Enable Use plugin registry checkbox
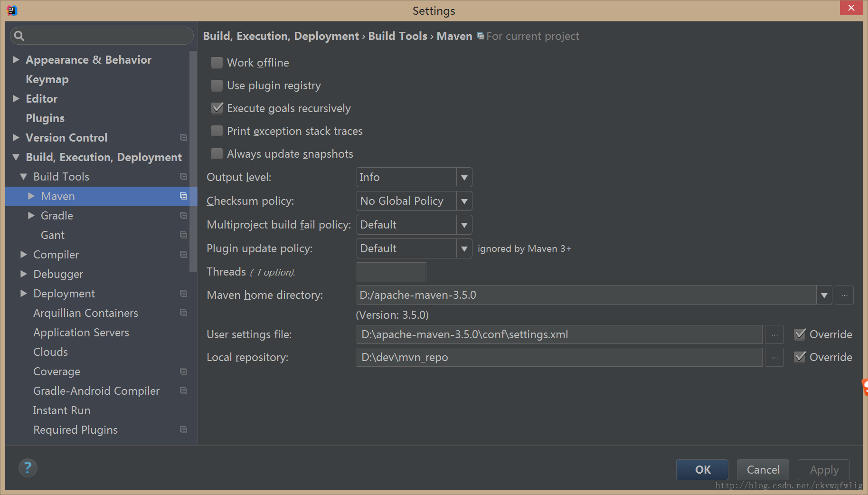Viewport: 868px width, 495px height. click(217, 86)
